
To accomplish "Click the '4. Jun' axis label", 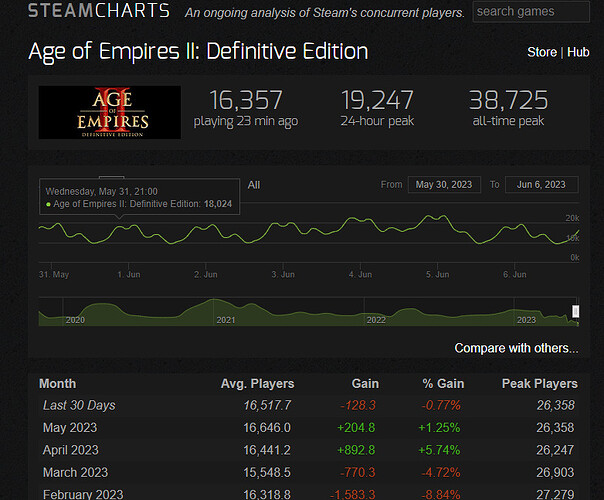I will (x=360, y=274).
